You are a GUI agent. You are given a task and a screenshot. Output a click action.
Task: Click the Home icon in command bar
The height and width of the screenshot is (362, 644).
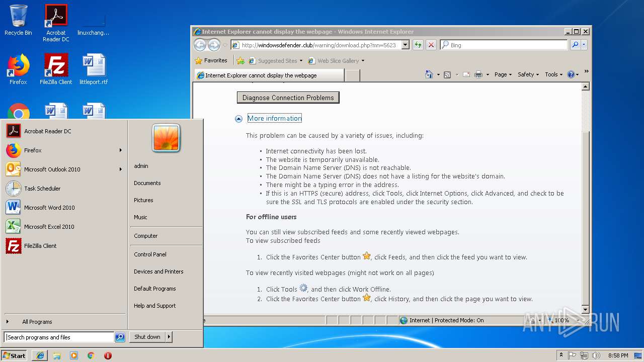click(429, 74)
